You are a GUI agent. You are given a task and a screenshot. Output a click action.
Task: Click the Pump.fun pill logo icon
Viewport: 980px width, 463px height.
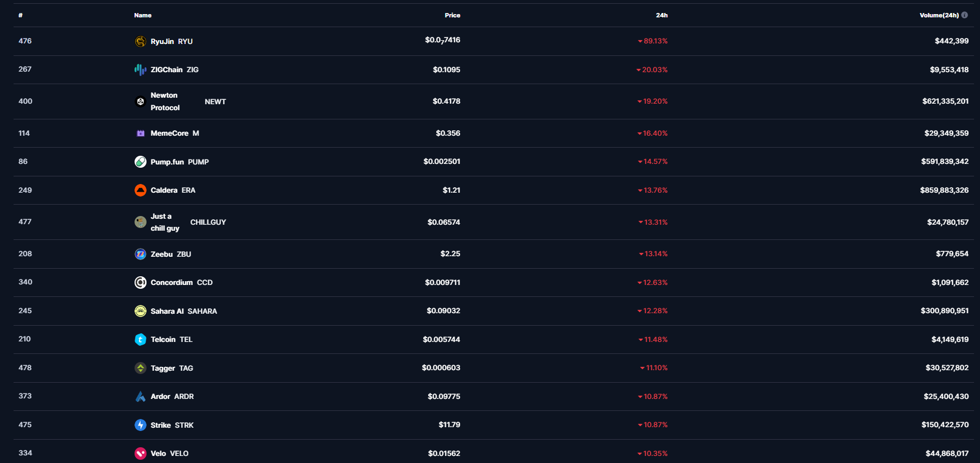tap(141, 162)
